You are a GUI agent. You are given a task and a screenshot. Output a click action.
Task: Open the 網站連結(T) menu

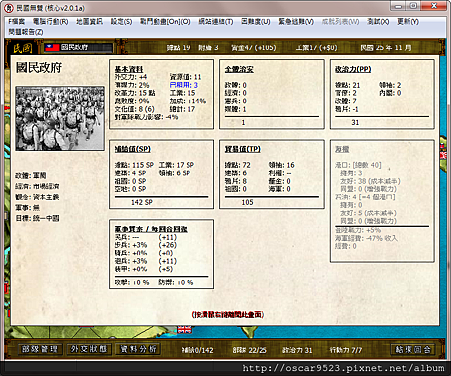pos(216,22)
